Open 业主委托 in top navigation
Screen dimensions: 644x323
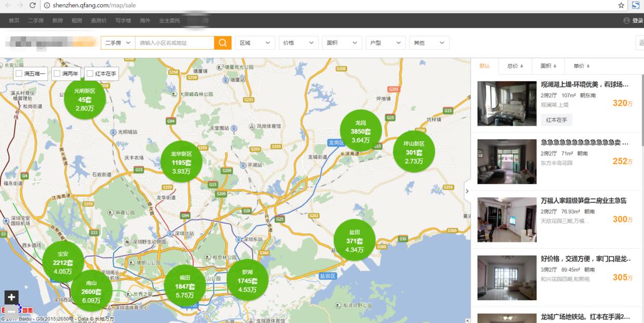[x=169, y=20]
